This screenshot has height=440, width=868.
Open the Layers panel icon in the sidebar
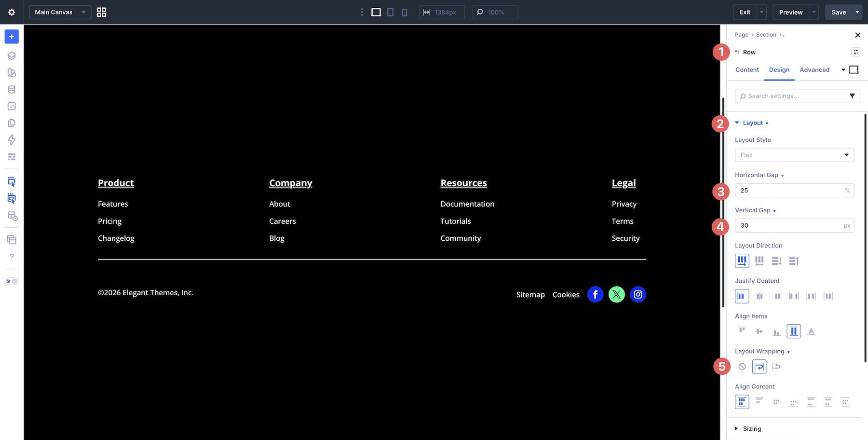click(12, 56)
